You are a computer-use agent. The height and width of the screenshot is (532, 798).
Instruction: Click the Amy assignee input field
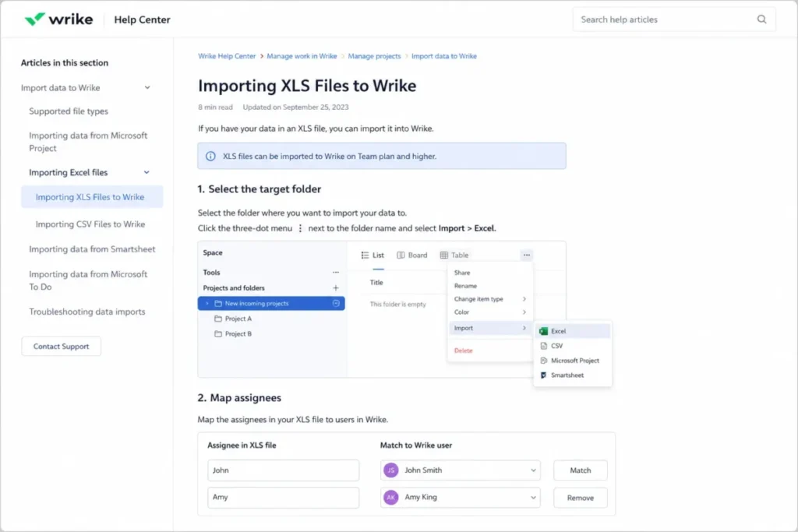click(283, 498)
